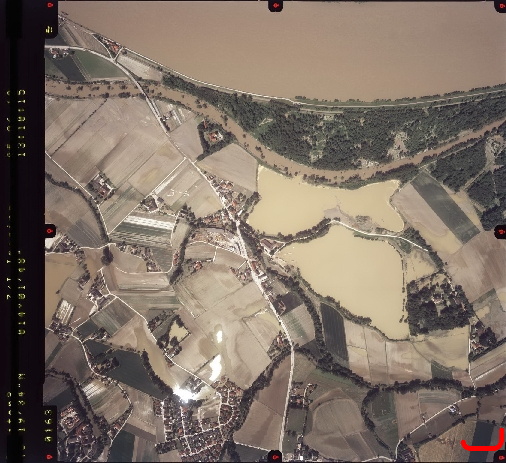
Task: Click the red bracket marker in bottom-right corner
Action: point(482,439)
